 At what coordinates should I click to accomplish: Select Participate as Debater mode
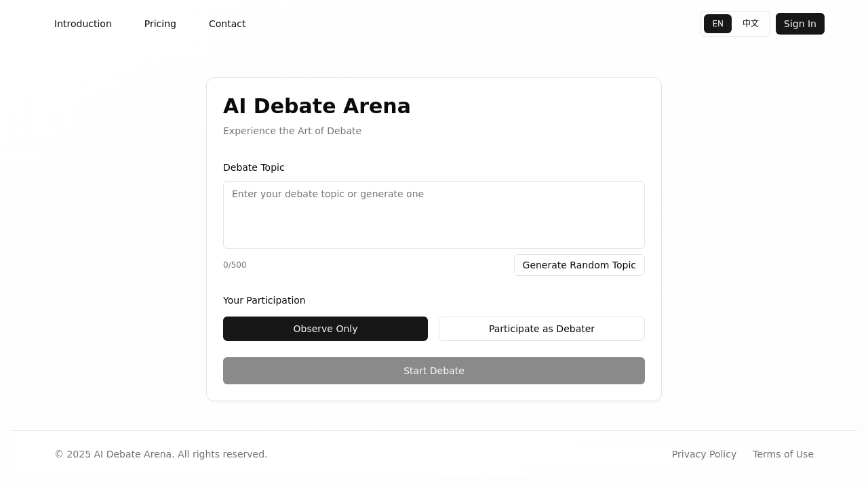tap(541, 329)
